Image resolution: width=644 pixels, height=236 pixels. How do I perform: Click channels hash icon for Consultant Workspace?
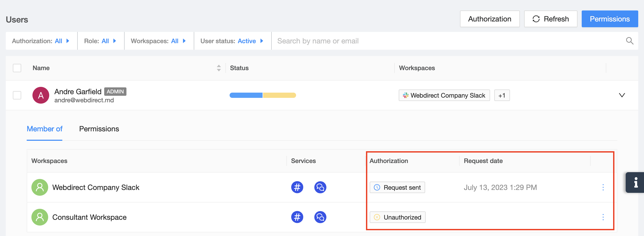pos(297,217)
